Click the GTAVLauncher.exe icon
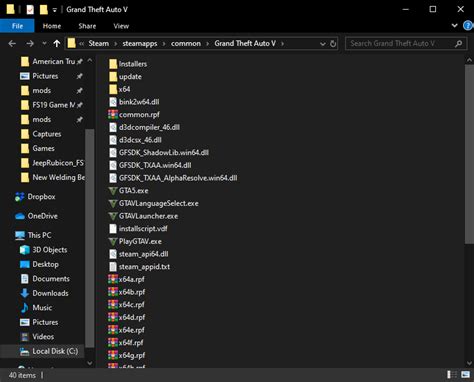474x382 pixels. [x=113, y=216]
